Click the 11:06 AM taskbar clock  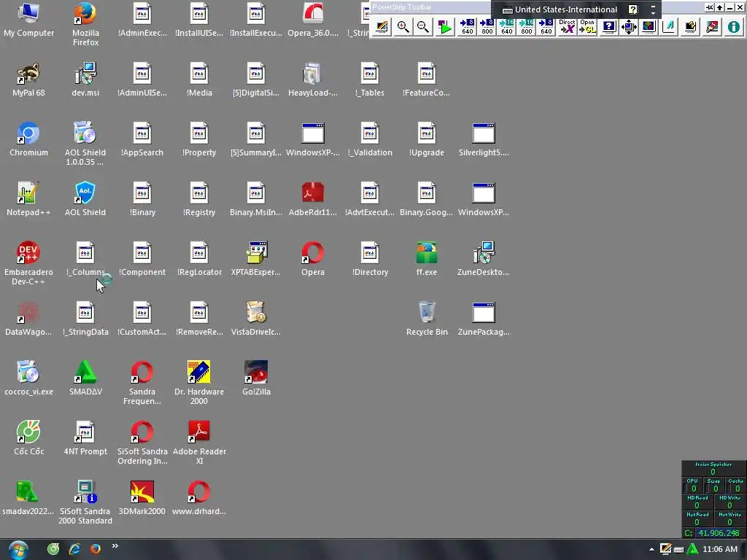point(720,550)
